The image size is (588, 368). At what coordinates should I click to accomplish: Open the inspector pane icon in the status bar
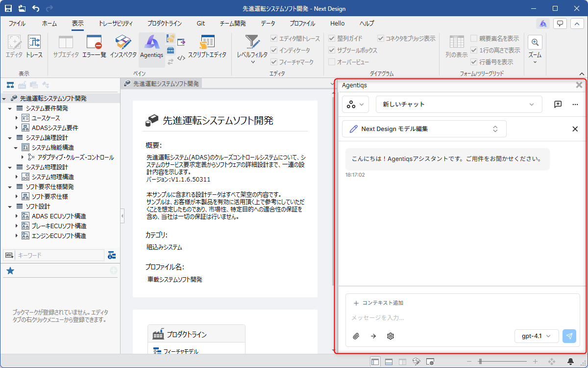[x=416, y=362]
